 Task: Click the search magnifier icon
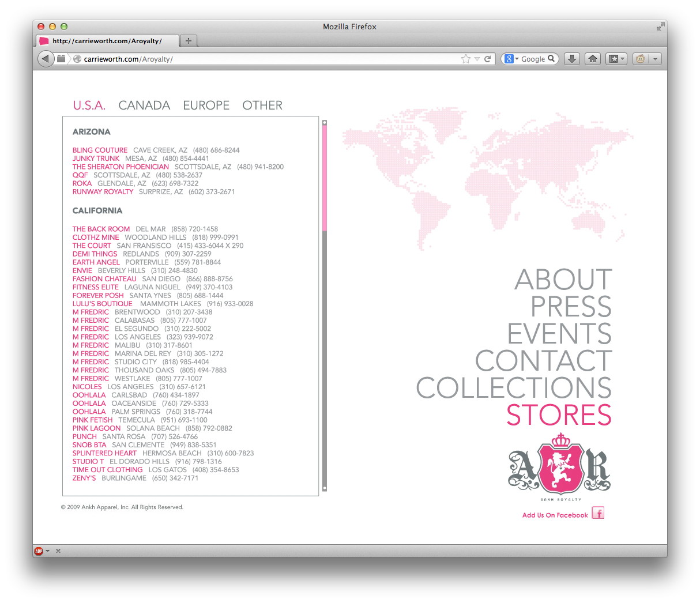(x=552, y=58)
